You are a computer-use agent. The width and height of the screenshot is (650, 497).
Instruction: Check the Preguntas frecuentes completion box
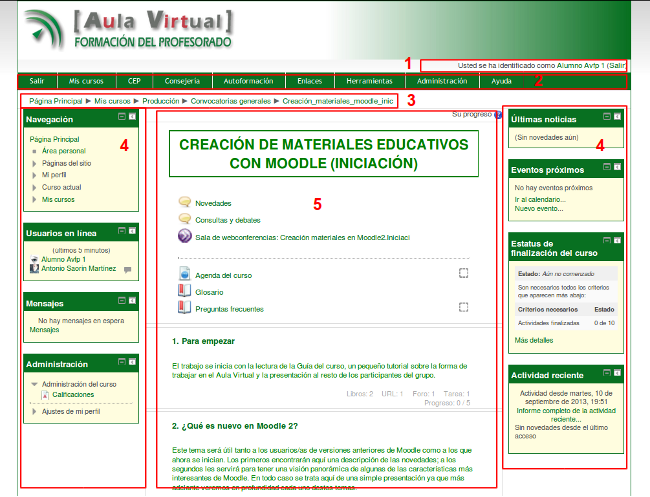464,308
